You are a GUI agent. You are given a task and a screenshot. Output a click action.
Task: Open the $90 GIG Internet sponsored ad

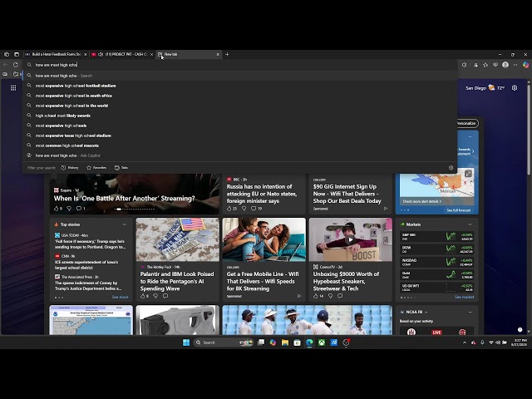tap(347, 194)
